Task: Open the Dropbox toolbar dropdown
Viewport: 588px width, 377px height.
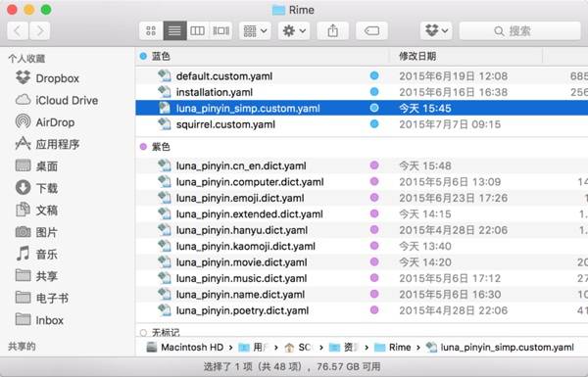Action: 436,30
